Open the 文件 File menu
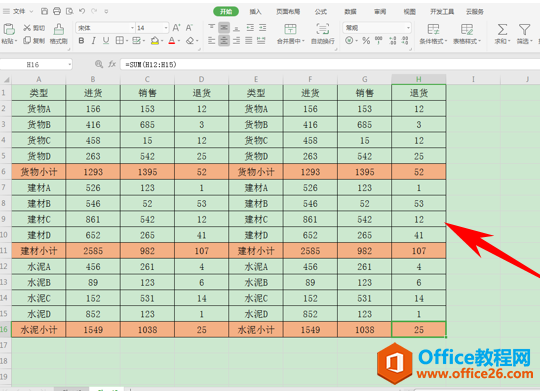The image size is (540, 391). pyautogui.click(x=19, y=11)
